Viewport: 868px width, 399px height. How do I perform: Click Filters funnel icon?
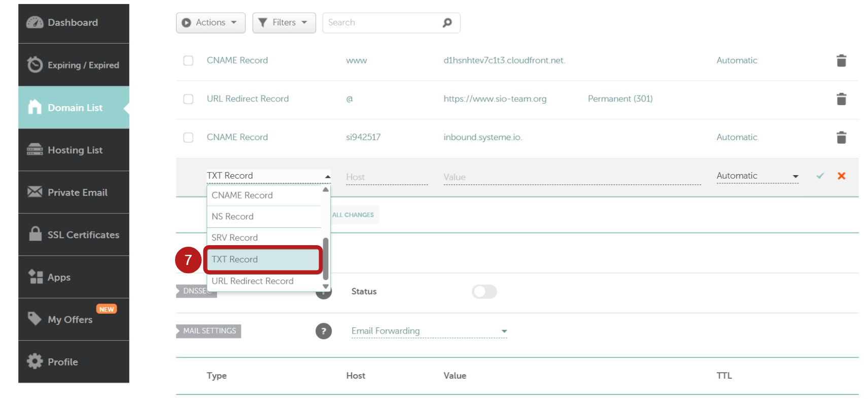[x=262, y=23]
